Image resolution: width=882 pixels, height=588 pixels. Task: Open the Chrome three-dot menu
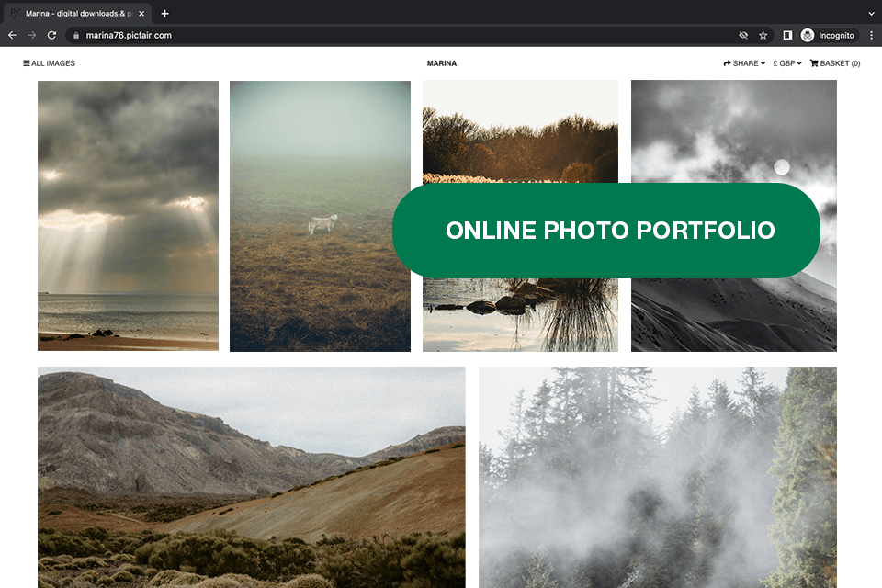[x=871, y=35]
